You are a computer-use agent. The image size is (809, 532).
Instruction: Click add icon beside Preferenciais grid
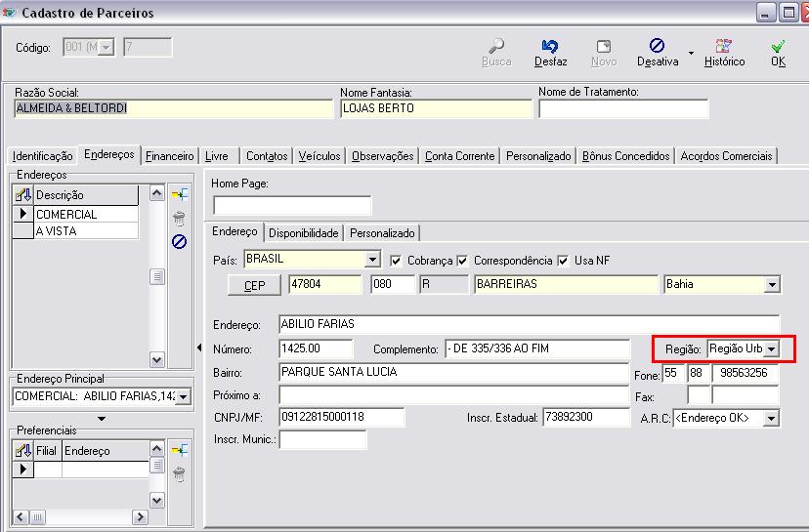179,450
